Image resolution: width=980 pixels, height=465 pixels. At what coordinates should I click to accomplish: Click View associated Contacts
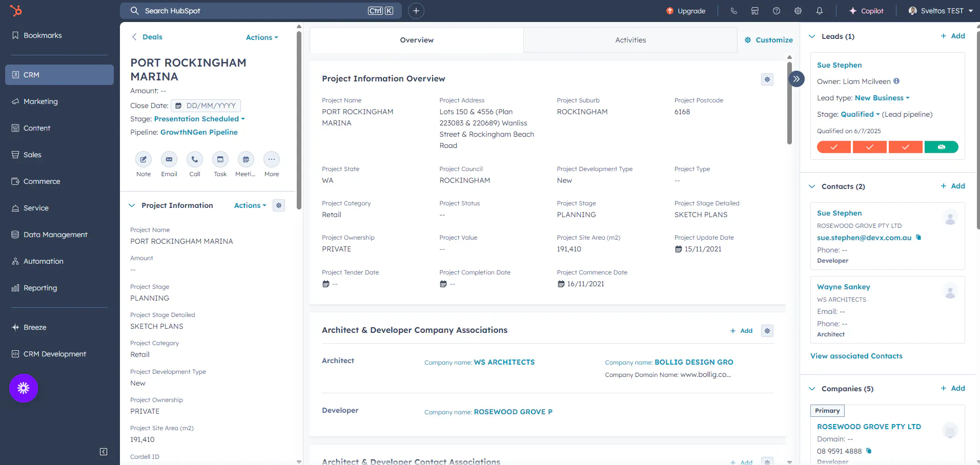[x=856, y=356]
